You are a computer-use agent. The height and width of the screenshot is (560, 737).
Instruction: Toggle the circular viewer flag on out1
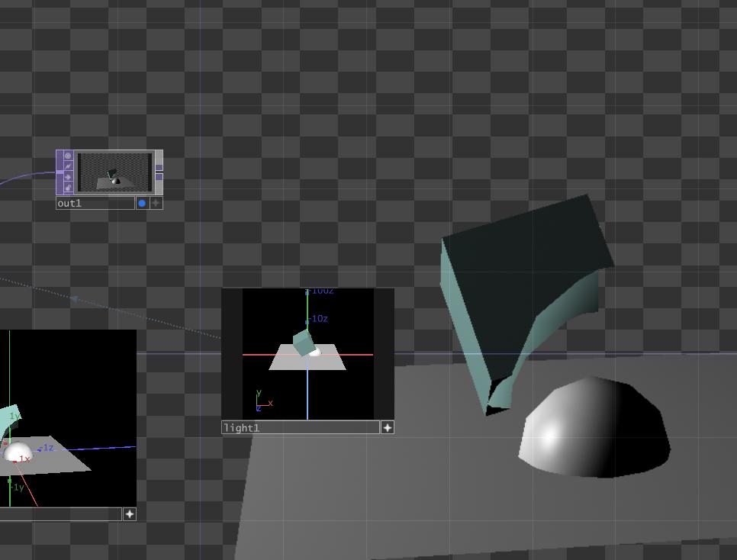pyautogui.click(x=68, y=156)
